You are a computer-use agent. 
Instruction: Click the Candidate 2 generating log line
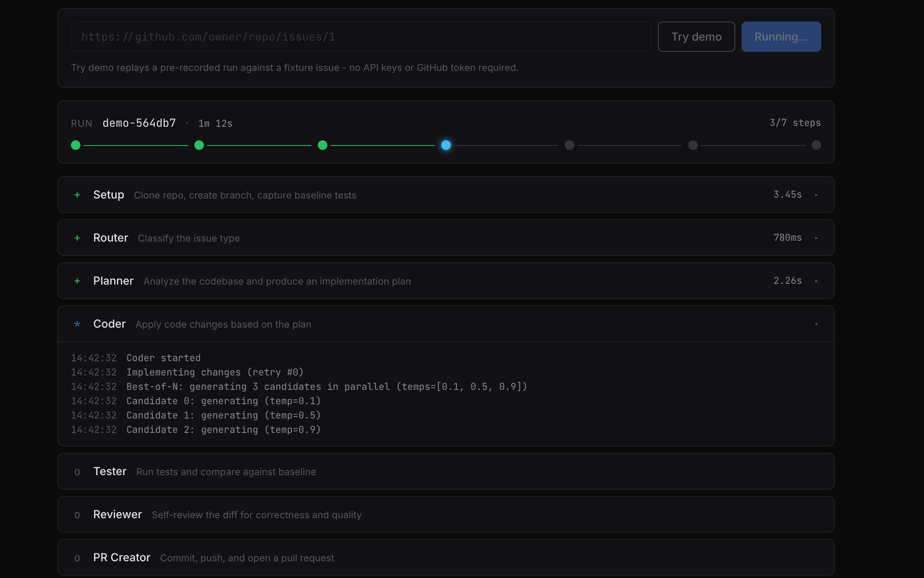coord(223,430)
